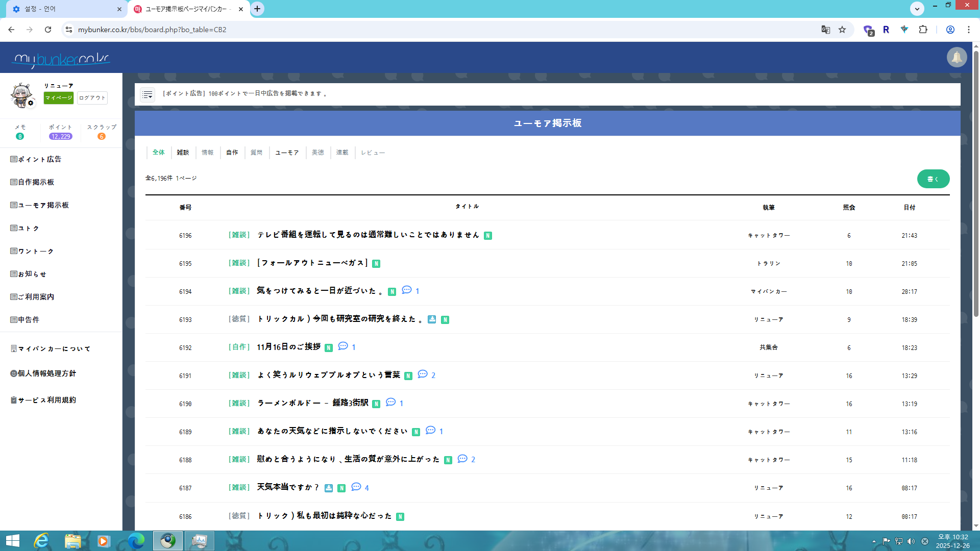
Task: Click the notification bell icon
Action: (957, 57)
